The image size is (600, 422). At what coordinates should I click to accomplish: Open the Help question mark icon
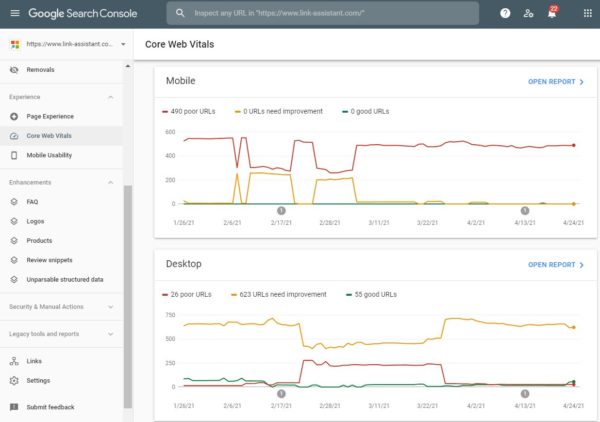(x=505, y=13)
